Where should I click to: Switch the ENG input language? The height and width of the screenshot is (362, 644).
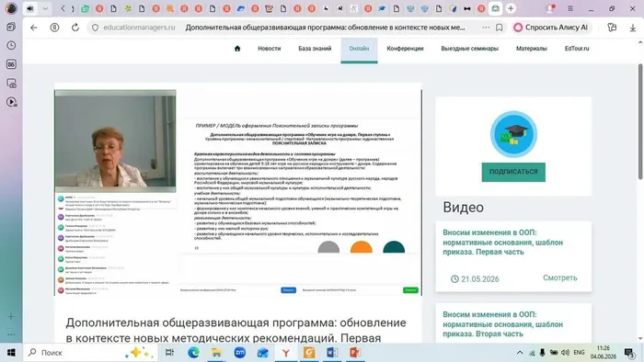coord(579,353)
